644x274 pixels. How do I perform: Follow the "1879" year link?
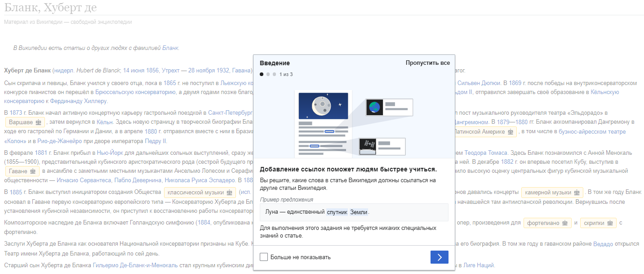click(x=503, y=122)
